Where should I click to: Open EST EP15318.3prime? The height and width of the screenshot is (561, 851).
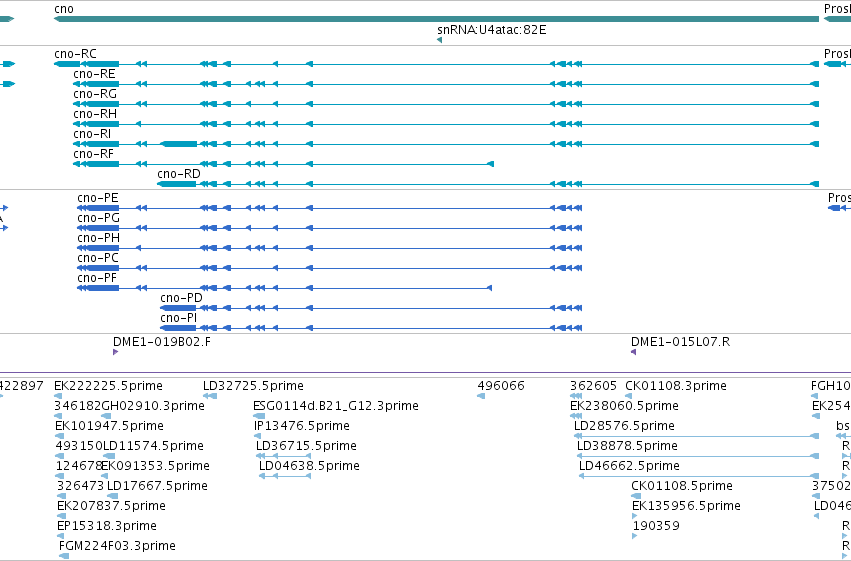coord(106,526)
